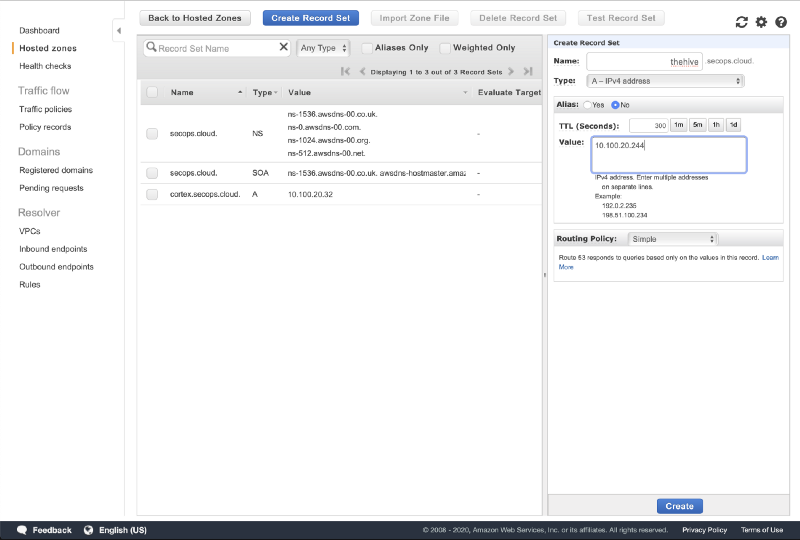Screen dimensions: 800x540
Task: Open the help question mark icon
Action: (x=781, y=22)
